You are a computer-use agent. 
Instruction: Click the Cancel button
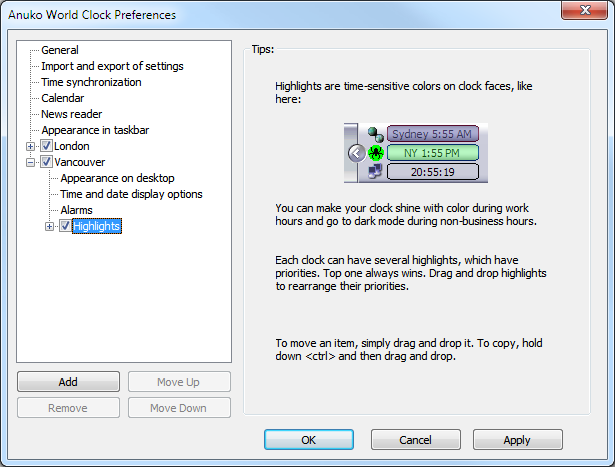pos(415,440)
